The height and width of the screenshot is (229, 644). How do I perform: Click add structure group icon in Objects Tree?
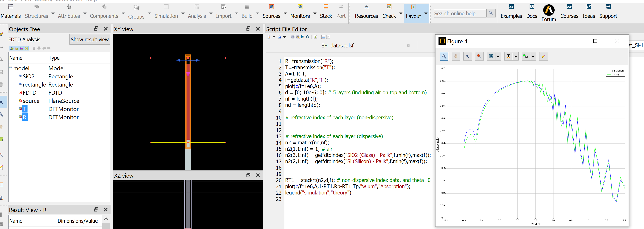click(x=12, y=48)
